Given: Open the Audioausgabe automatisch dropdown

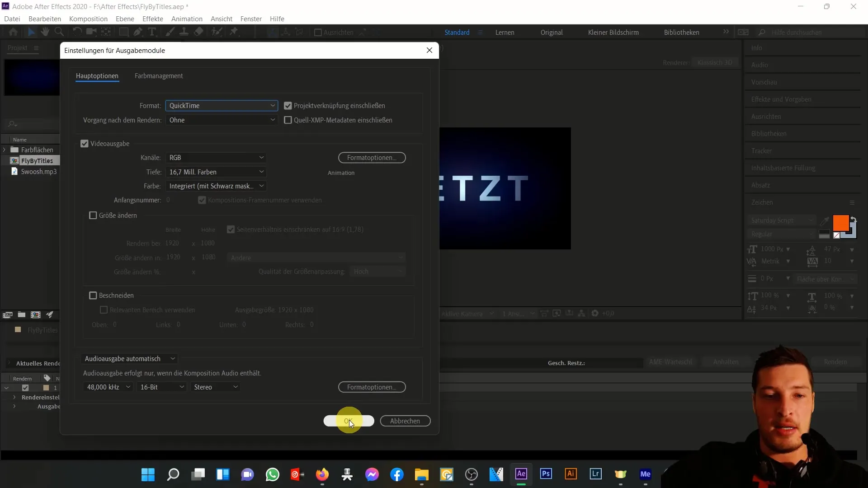Looking at the screenshot, I should click(x=129, y=359).
